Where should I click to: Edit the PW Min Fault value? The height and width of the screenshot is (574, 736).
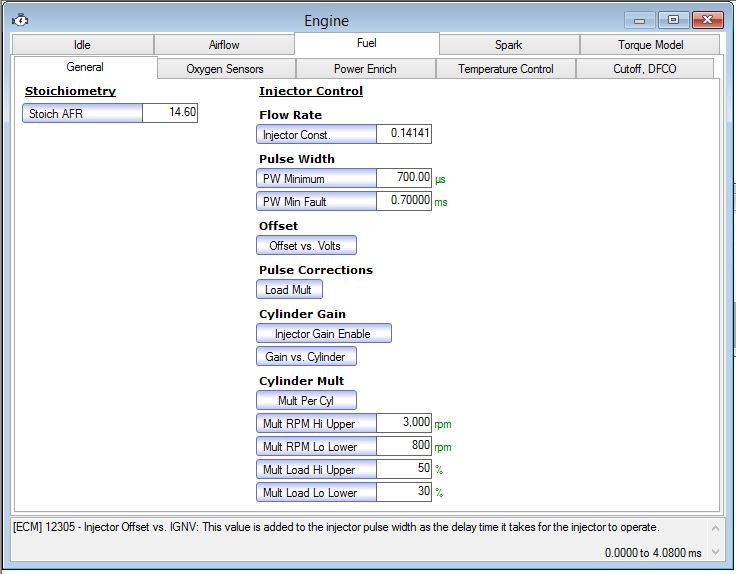pos(404,201)
